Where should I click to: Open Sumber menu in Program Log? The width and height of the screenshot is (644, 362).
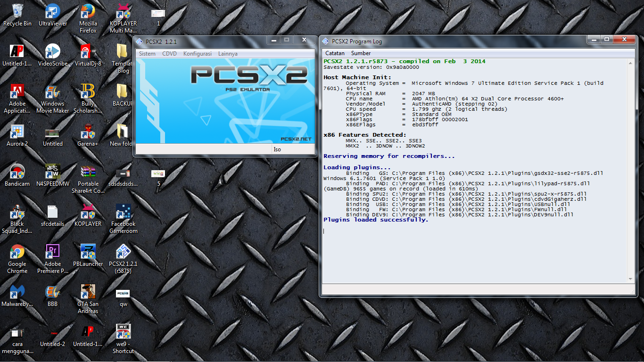pyautogui.click(x=361, y=53)
